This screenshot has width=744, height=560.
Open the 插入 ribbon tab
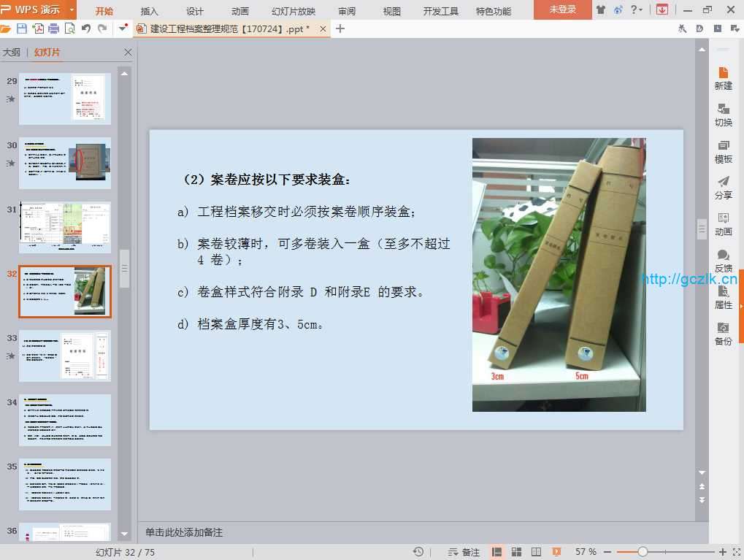tap(149, 11)
